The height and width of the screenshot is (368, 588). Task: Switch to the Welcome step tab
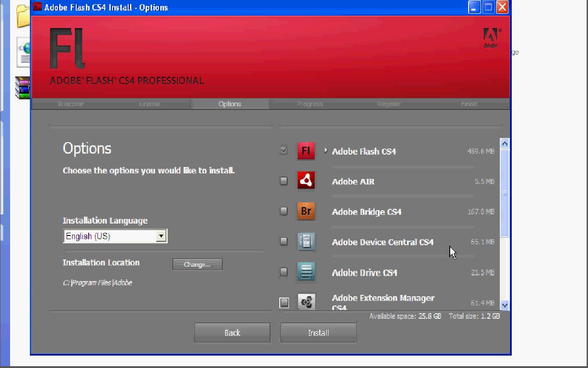click(71, 104)
